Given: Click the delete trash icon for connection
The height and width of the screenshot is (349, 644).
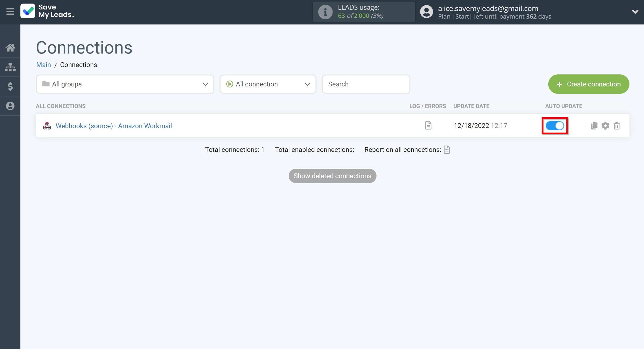Looking at the screenshot, I should click(x=616, y=125).
